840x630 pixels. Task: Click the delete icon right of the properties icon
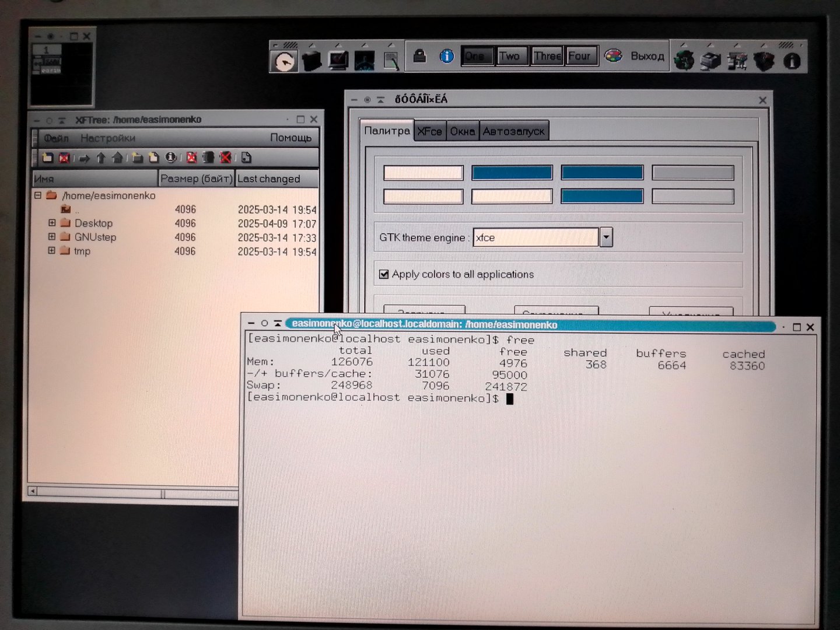(x=191, y=157)
